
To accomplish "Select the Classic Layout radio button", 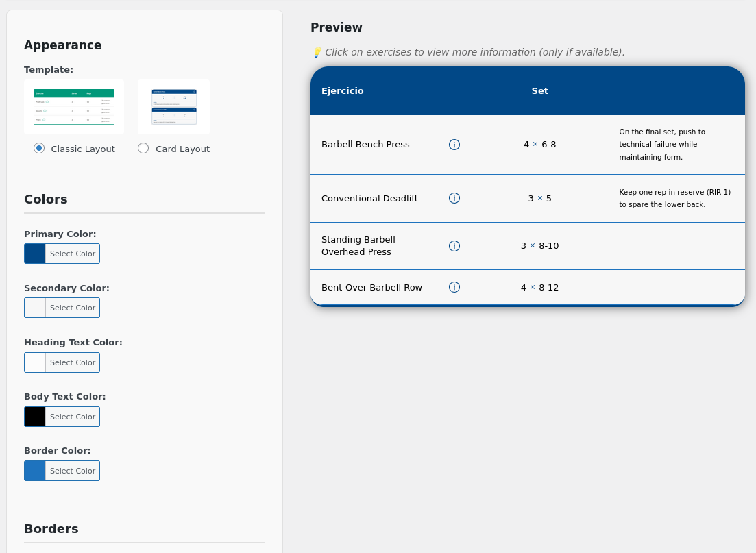I will (x=39, y=148).
